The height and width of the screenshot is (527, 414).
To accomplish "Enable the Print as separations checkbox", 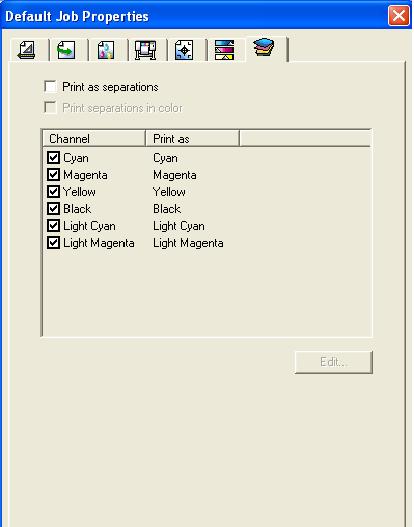I will pos(50,87).
